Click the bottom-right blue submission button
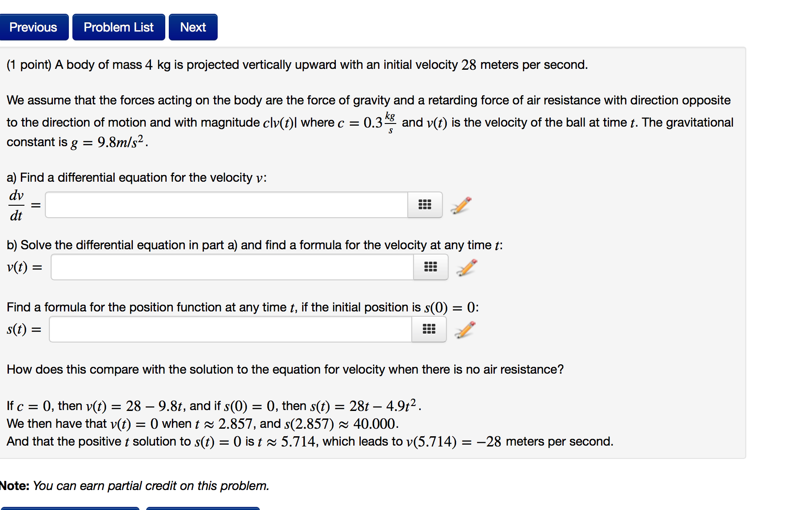Viewport: 812px width, 510px height. tap(203, 509)
